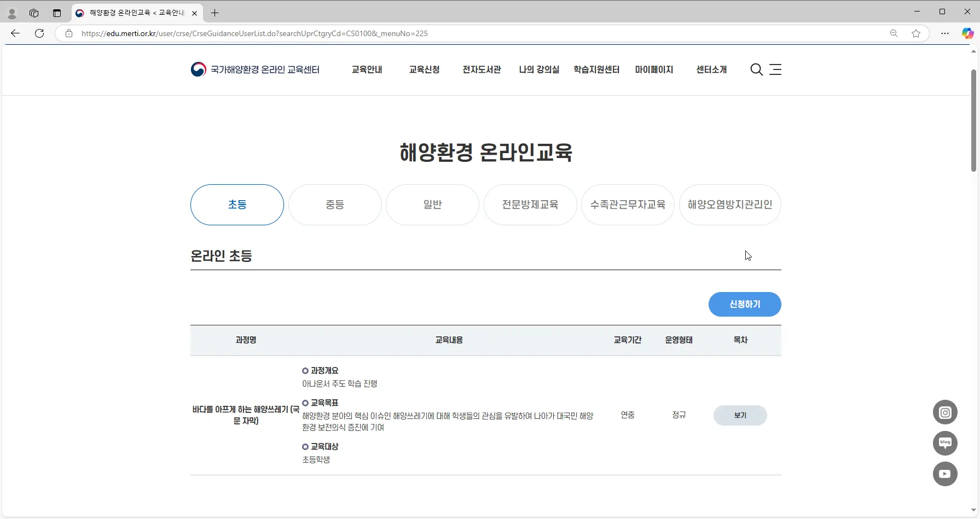Open Copilot from the browser toolbar

(x=967, y=33)
